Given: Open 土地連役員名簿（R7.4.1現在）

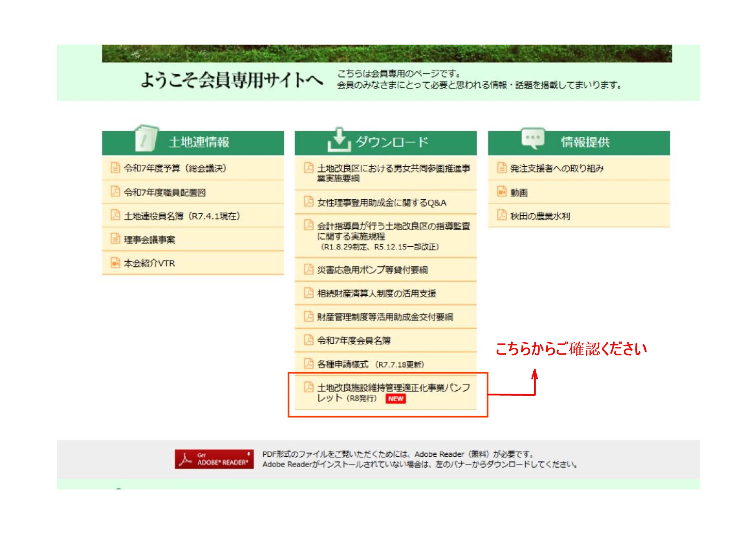Looking at the screenshot, I should pyautogui.click(x=182, y=216).
